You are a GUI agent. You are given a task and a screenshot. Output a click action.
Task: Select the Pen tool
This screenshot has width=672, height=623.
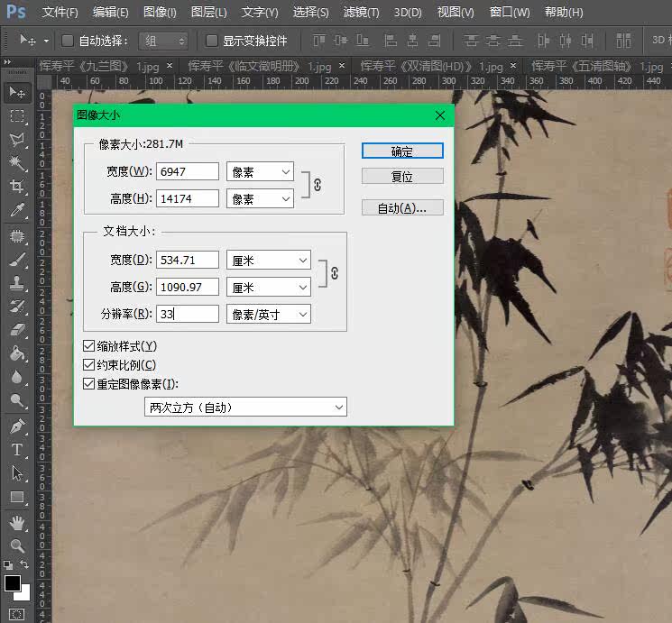click(17, 426)
